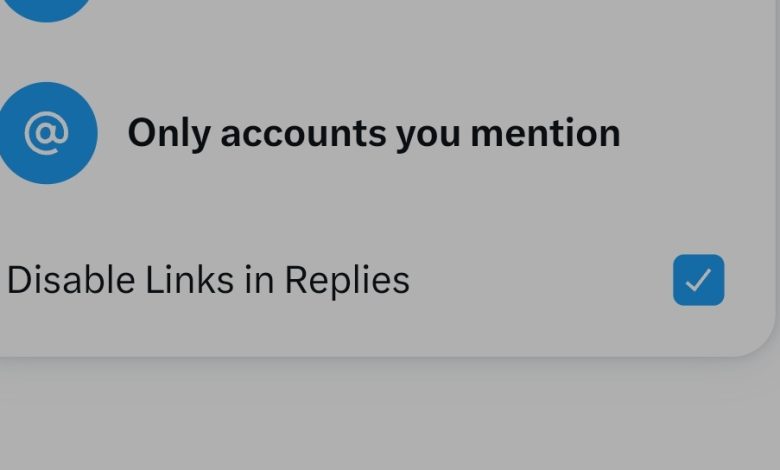Tap the word "accounts" in the bold option

(303, 135)
